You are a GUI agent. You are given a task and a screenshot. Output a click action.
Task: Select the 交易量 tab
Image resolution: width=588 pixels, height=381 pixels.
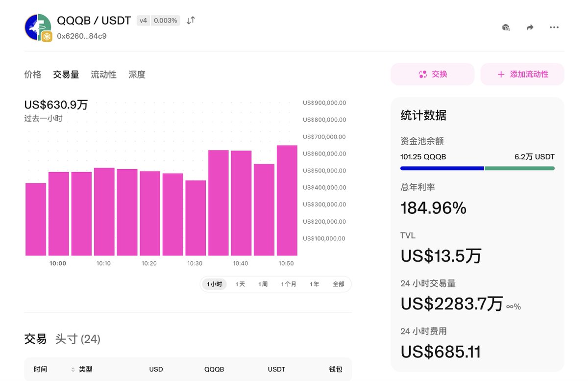[66, 75]
